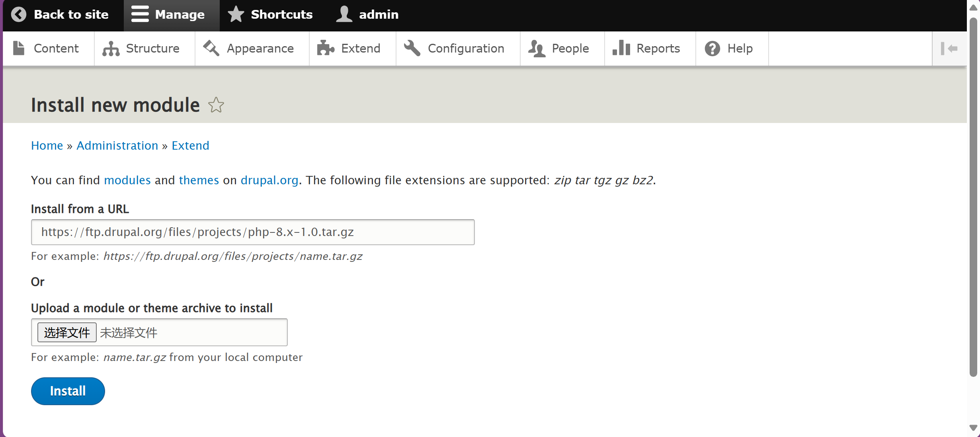The height and width of the screenshot is (437, 980).
Task: Open Extend puzzle piece icon
Action: coord(325,49)
